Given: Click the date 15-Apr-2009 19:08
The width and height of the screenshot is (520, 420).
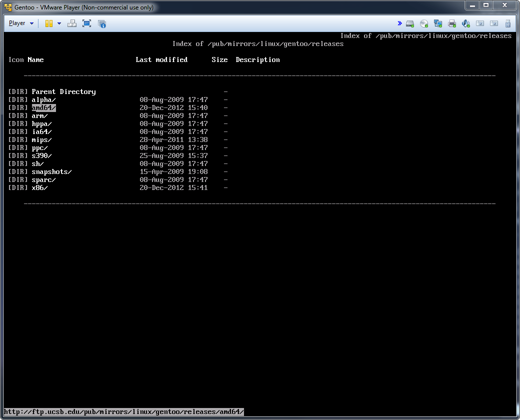Looking at the screenshot, I should [x=174, y=172].
